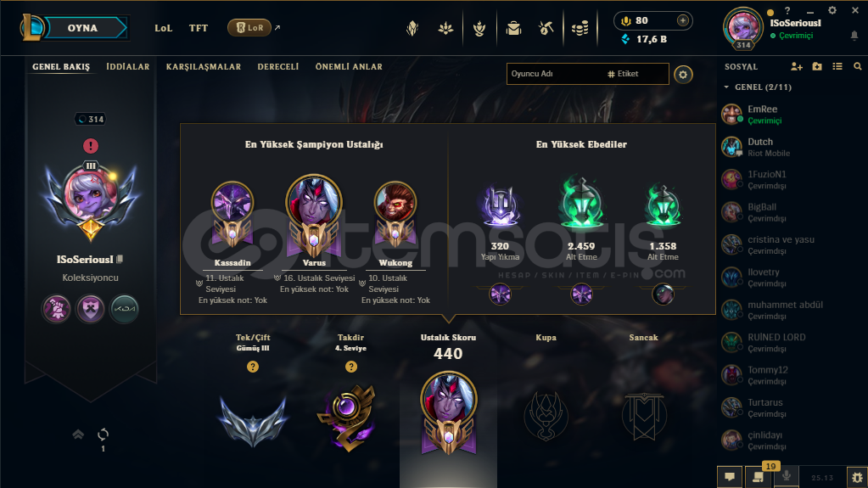Expand the profile banner up-arrow button

point(78,435)
